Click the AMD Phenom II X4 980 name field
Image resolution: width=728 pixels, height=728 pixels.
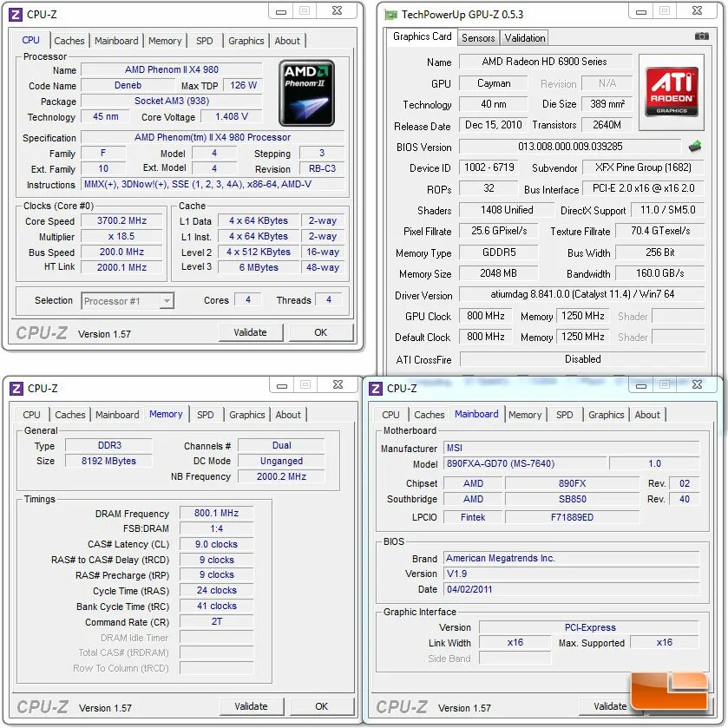(172, 69)
